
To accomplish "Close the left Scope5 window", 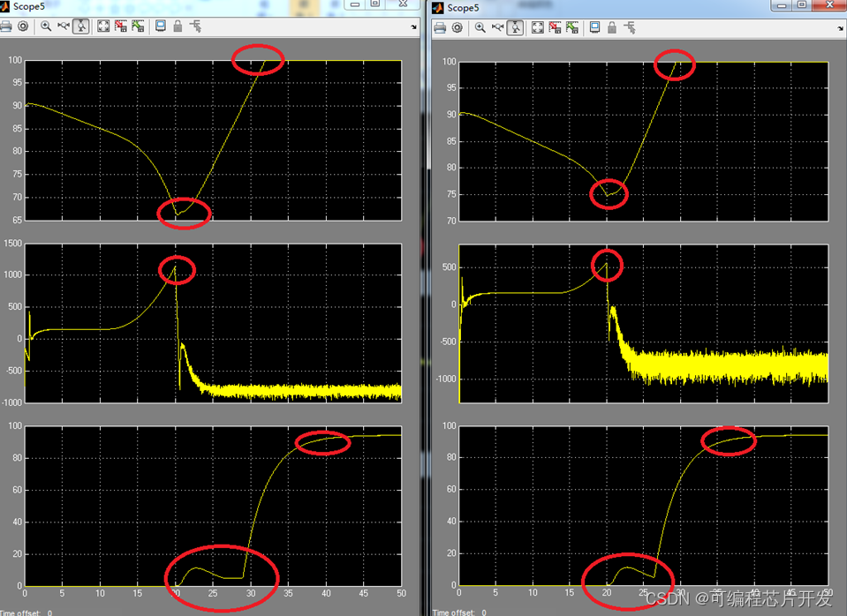I will pyautogui.click(x=403, y=4).
